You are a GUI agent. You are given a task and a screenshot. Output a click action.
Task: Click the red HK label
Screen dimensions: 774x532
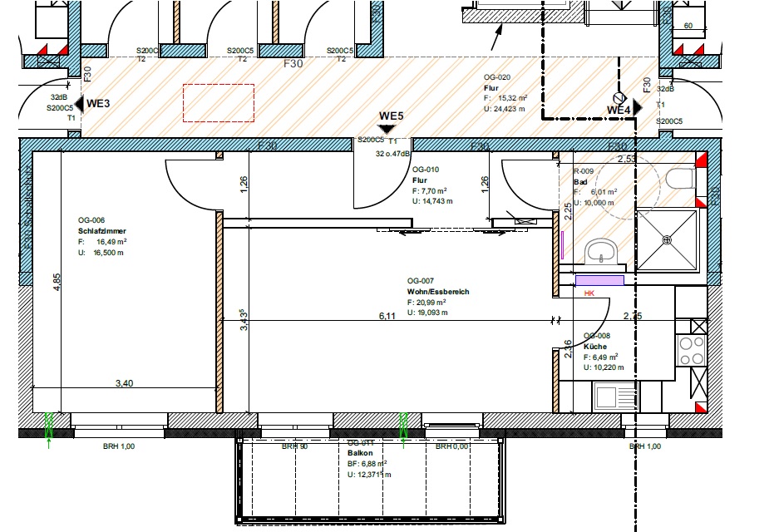(x=589, y=294)
